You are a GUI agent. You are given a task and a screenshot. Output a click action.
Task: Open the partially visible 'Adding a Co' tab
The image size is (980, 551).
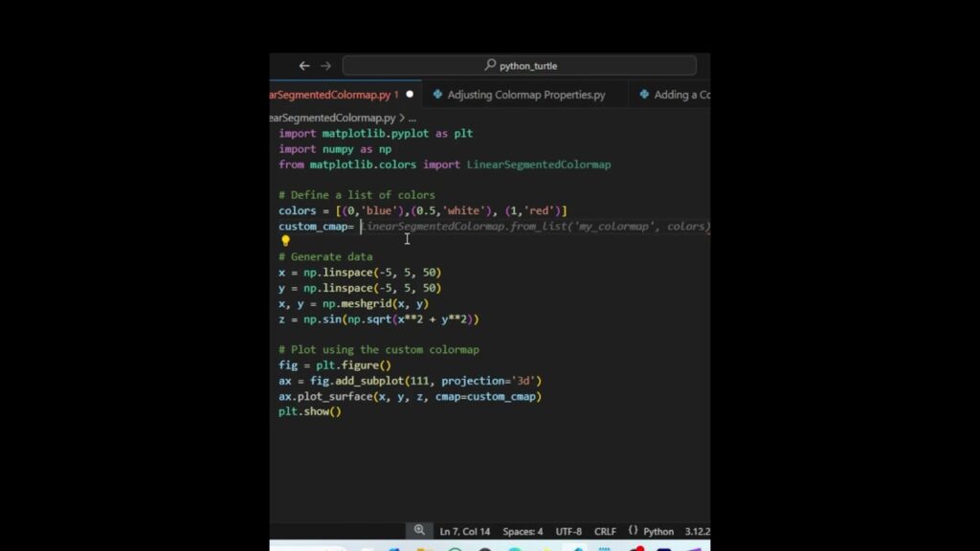click(670, 95)
